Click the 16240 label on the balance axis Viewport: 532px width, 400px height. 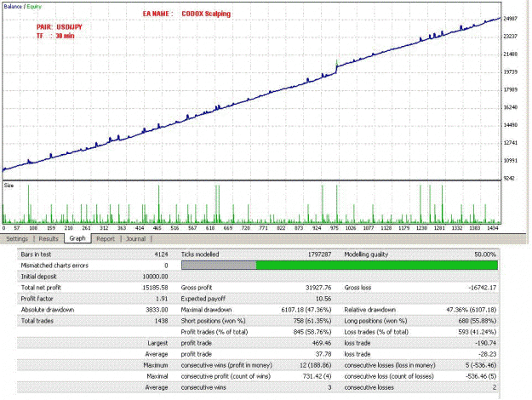pyautogui.click(x=510, y=107)
